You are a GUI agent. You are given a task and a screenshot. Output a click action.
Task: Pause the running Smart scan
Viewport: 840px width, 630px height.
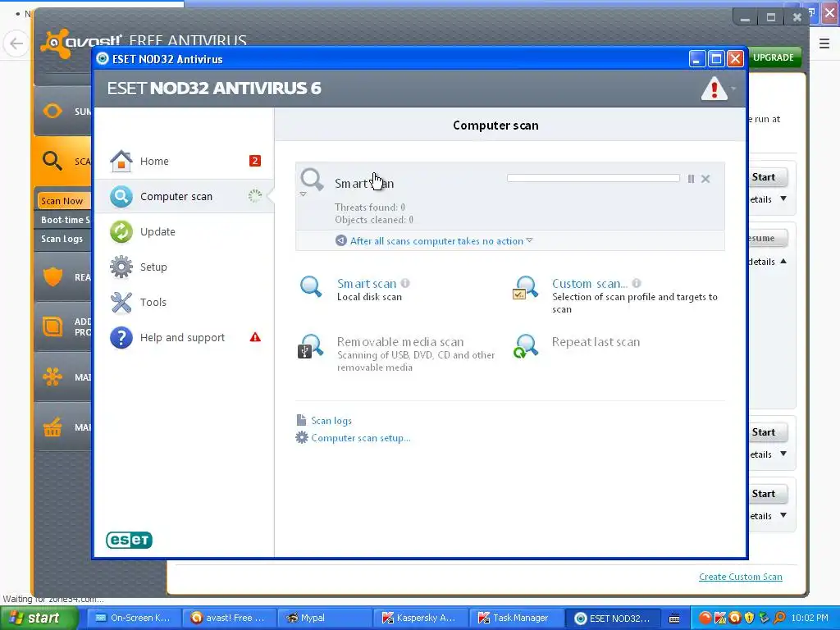(x=691, y=179)
